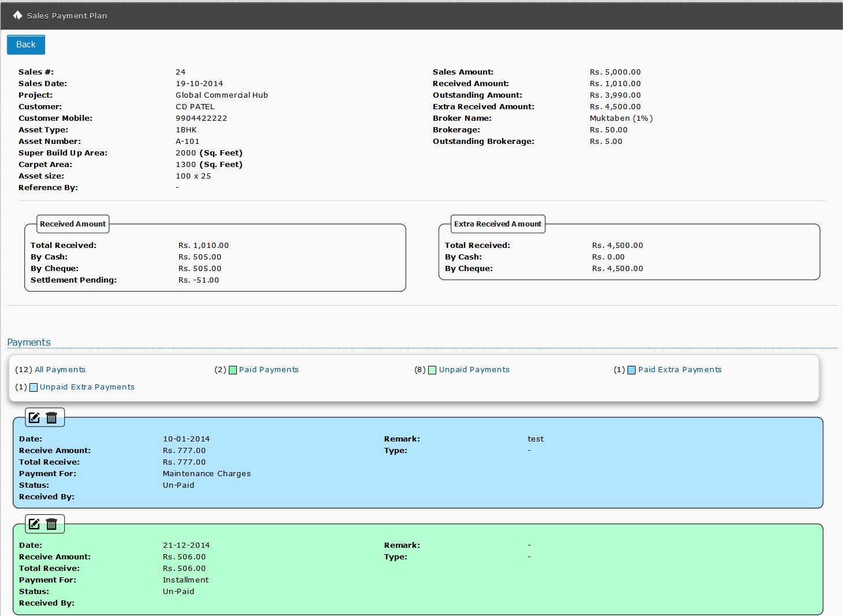
Task: Click the blue Paid Extra Payments swatch
Action: pos(632,370)
